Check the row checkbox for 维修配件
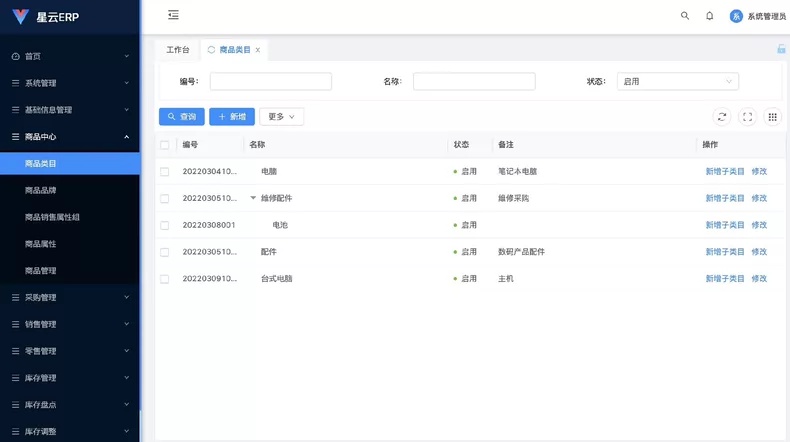Image resolution: width=790 pixels, height=442 pixels. 165,199
